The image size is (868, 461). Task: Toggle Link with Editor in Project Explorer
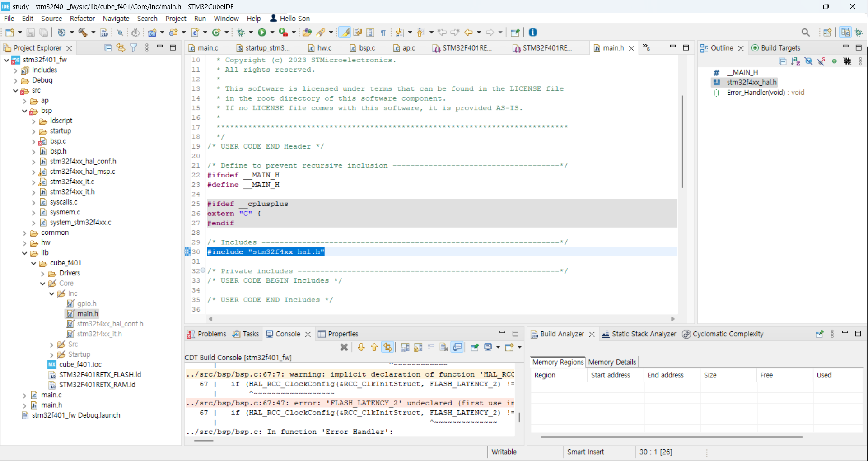tap(121, 47)
